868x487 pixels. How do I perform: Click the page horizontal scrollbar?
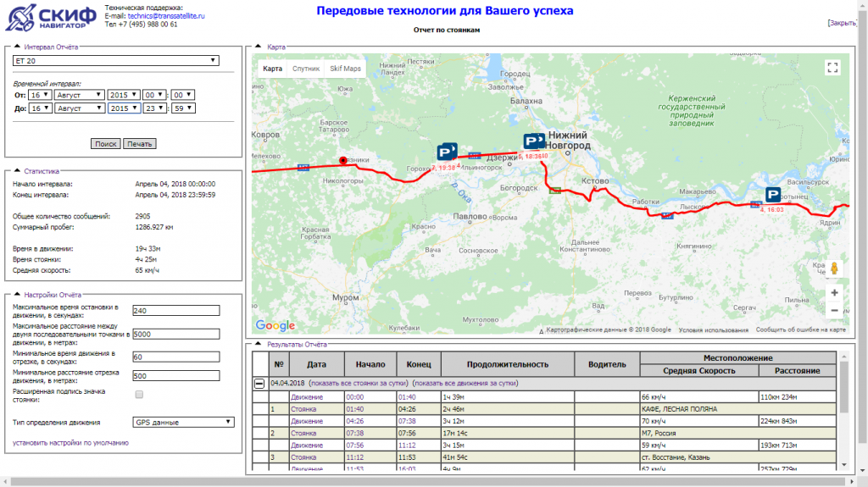click(430, 482)
